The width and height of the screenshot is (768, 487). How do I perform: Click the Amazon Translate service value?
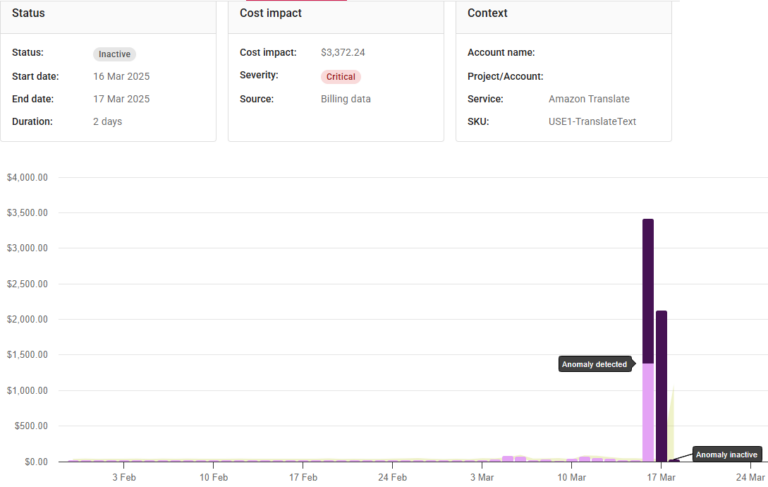tap(589, 99)
